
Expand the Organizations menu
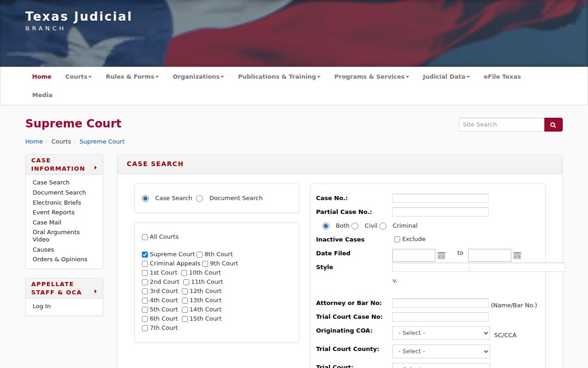tap(198, 77)
